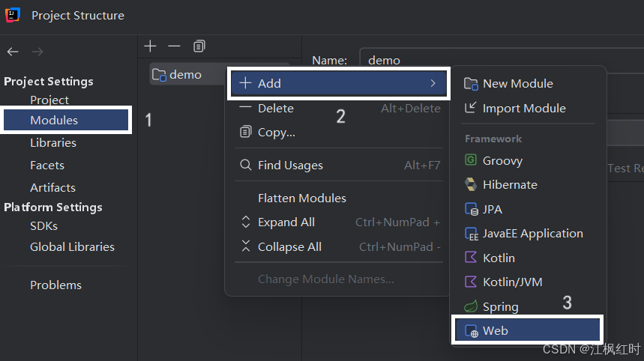Go forward with the right arrow
This screenshot has width=644, height=361.
pos(37,52)
